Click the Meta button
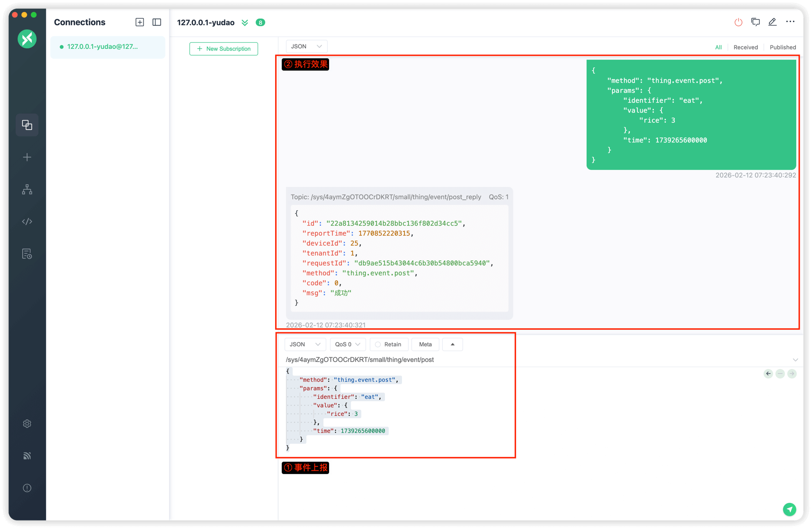The image size is (812, 529). pos(425,344)
